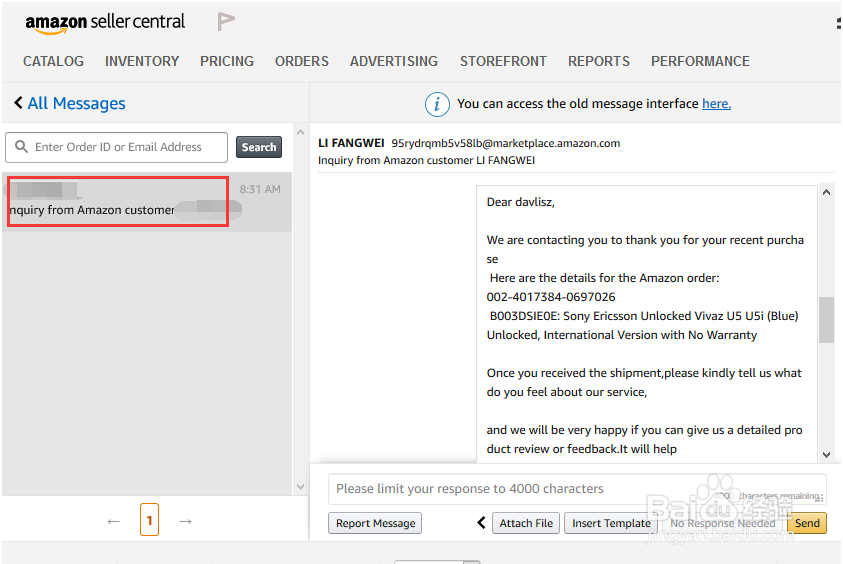Image resolution: width=843 pixels, height=564 pixels.
Task: Click sender name LI FANGWEI
Action: pyautogui.click(x=351, y=143)
